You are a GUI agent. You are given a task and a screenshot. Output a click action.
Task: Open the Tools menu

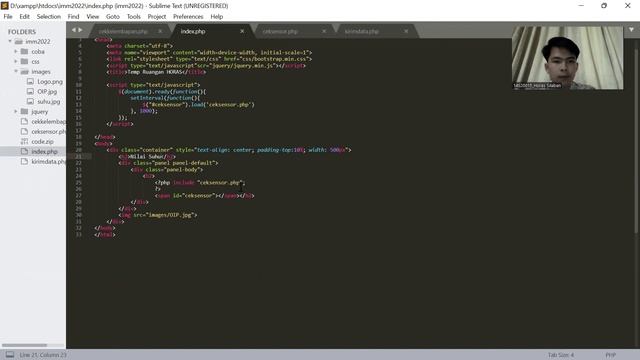tap(133, 17)
